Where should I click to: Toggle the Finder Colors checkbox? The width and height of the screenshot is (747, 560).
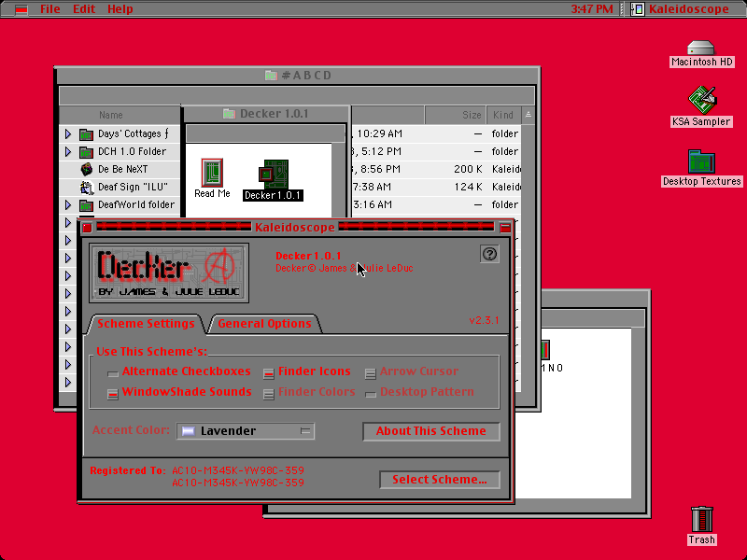tap(269, 394)
